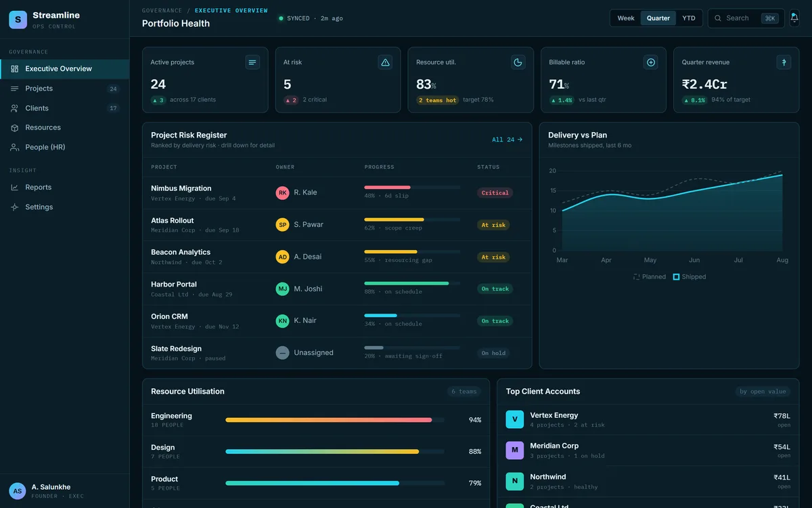
Task: Open the All 24 projects link
Action: tap(507, 140)
